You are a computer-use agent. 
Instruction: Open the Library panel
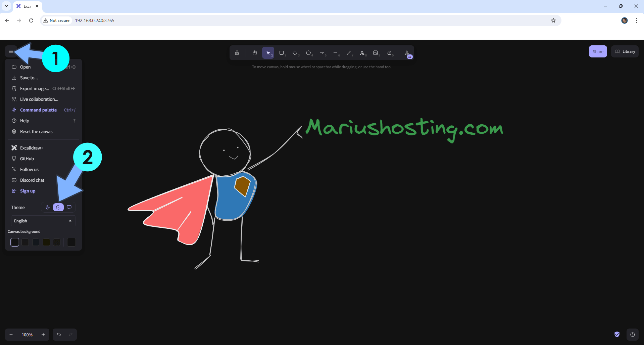click(625, 51)
